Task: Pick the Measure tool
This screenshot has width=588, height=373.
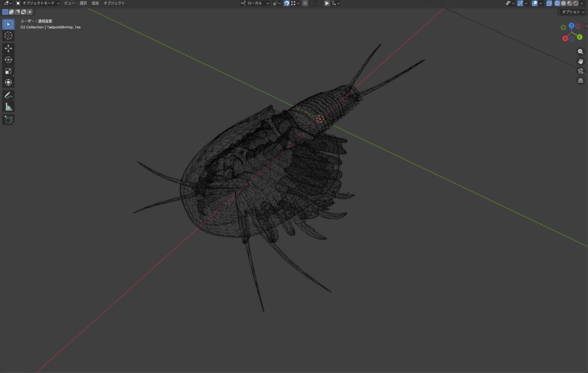Action: (8, 107)
